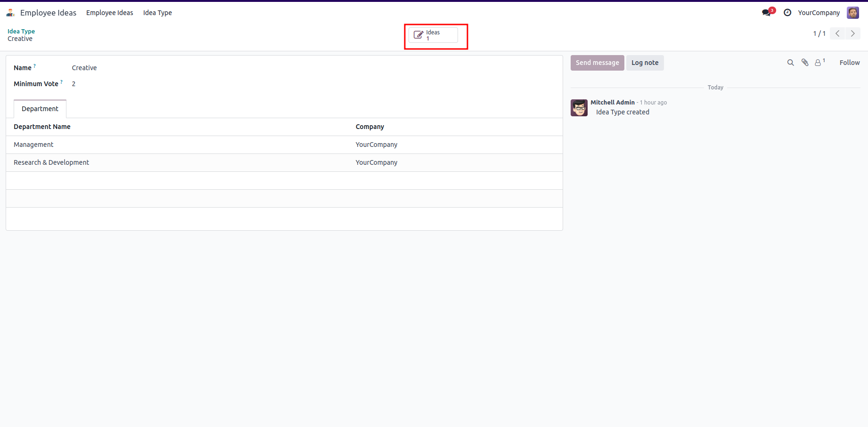
Task: Attach files with the paperclip icon
Action: pos(805,63)
